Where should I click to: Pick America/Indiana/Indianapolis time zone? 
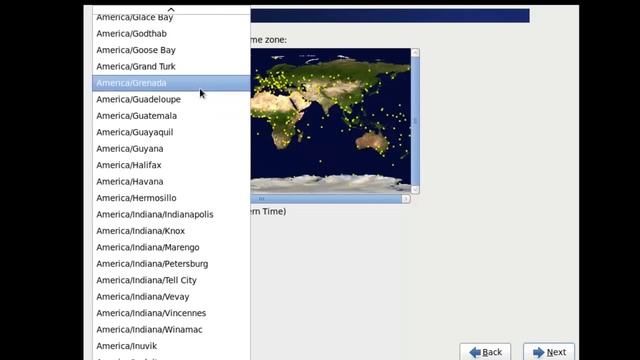point(171,214)
